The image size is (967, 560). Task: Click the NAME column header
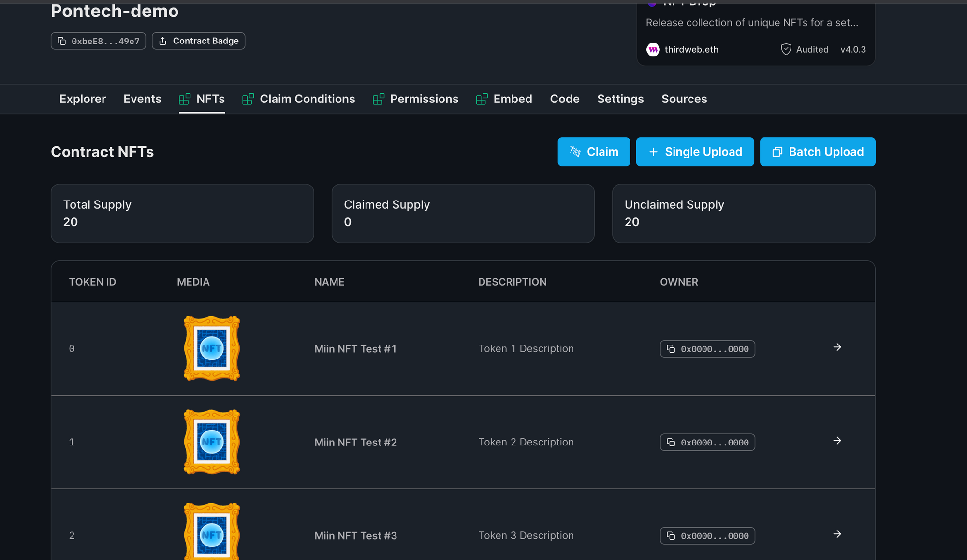pyautogui.click(x=329, y=282)
